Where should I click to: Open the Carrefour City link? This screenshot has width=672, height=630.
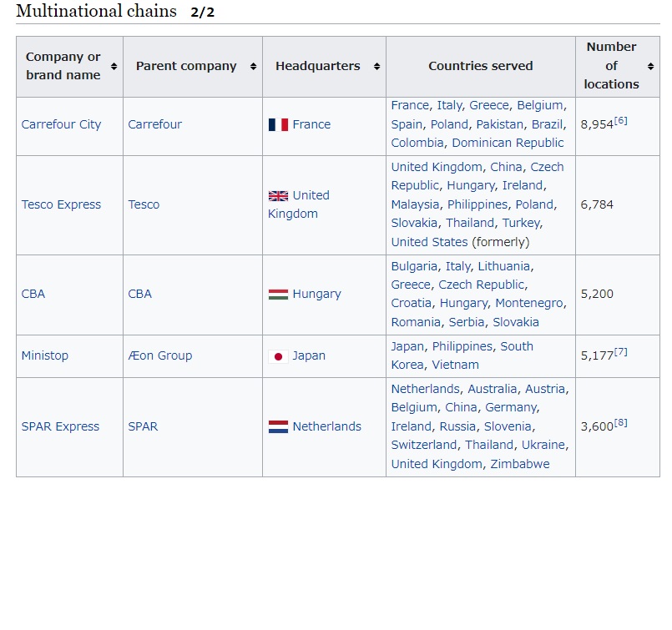pyautogui.click(x=61, y=124)
